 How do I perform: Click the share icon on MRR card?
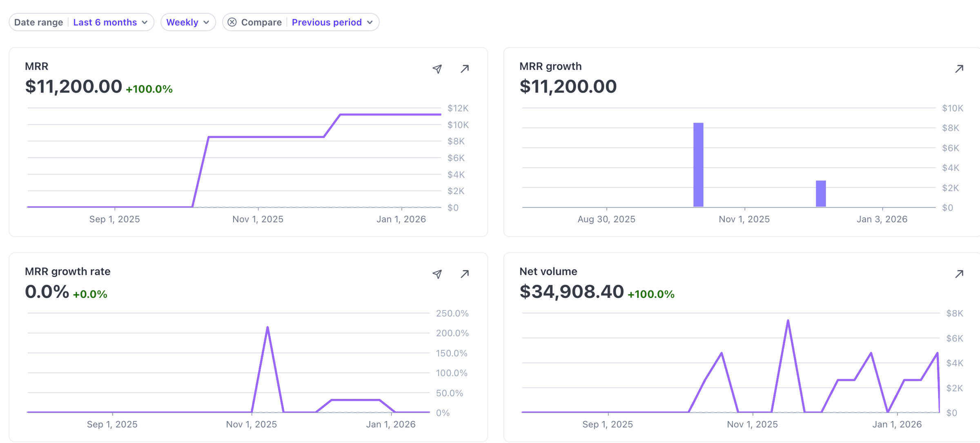click(x=437, y=69)
